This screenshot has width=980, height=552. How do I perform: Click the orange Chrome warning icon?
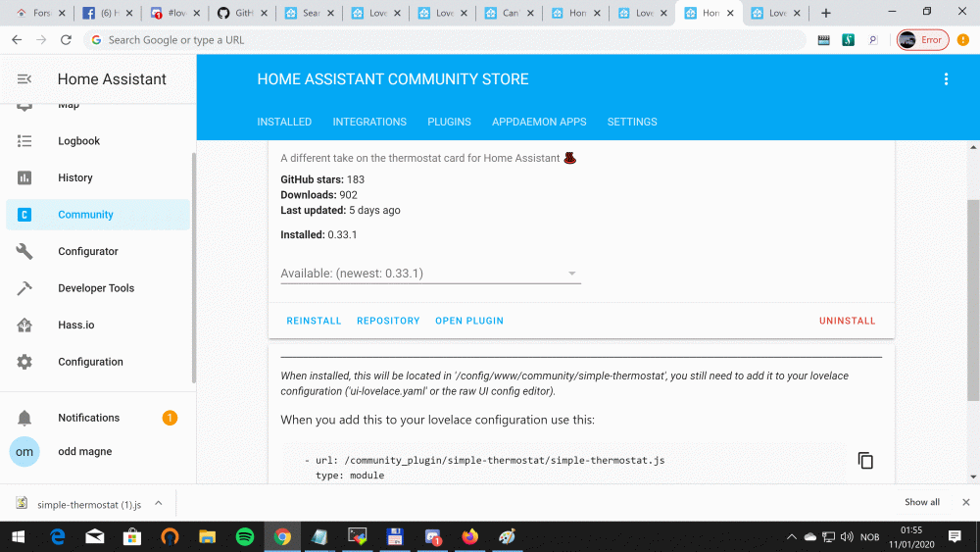click(x=963, y=40)
